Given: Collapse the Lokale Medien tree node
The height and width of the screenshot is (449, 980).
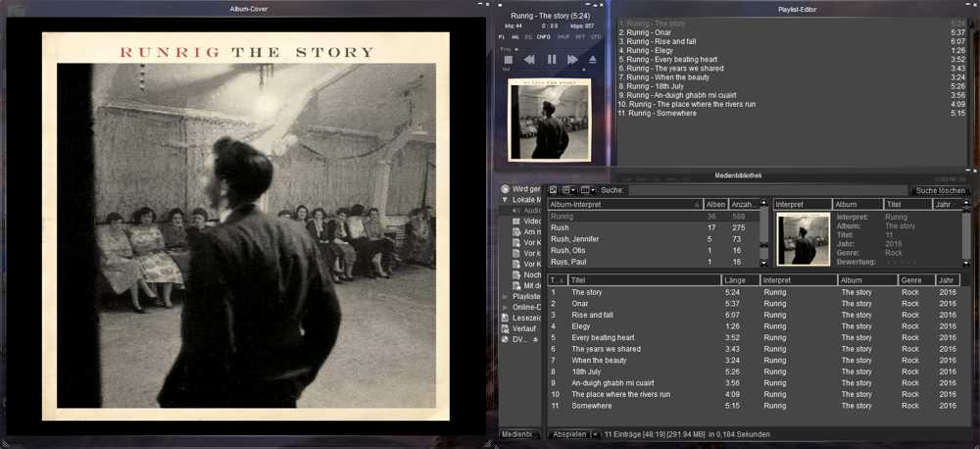Looking at the screenshot, I should [x=505, y=199].
